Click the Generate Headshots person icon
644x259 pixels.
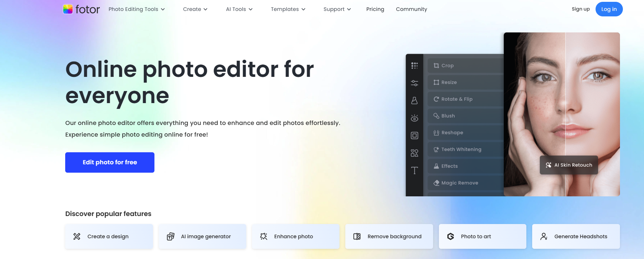544,236
